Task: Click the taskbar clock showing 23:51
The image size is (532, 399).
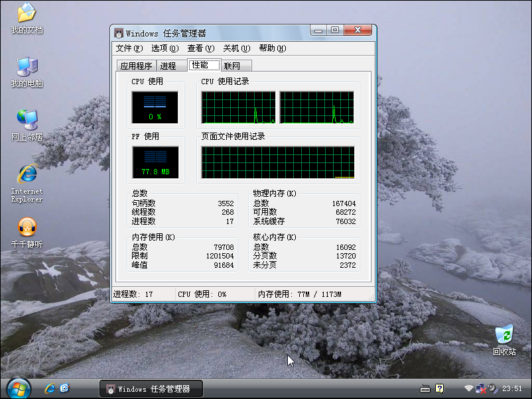Action: click(511, 388)
